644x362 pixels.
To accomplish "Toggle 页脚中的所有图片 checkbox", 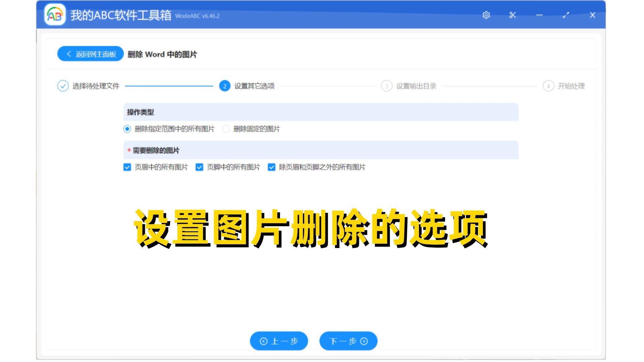I will pyautogui.click(x=200, y=167).
